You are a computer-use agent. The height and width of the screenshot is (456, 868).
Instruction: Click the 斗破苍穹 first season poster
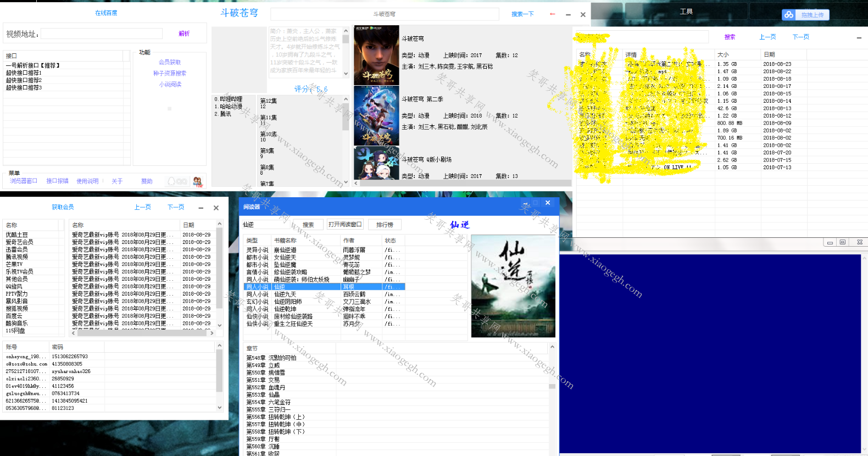point(376,55)
